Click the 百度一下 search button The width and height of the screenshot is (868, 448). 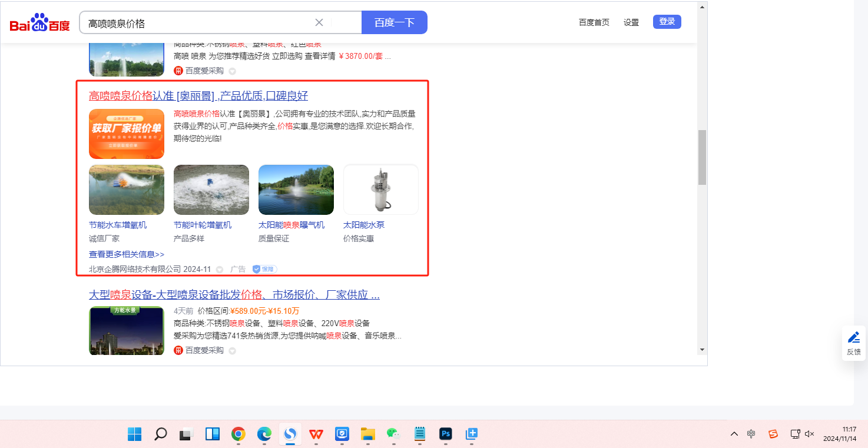click(395, 22)
